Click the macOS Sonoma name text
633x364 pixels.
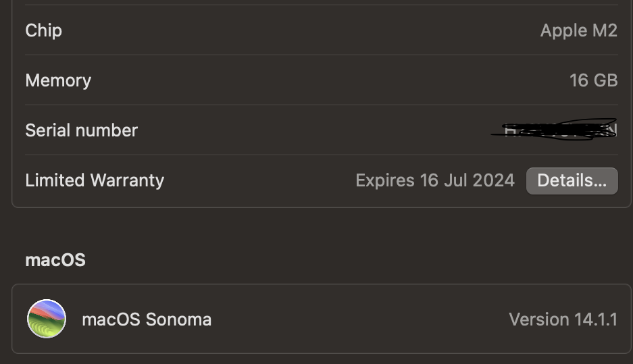click(147, 319)
